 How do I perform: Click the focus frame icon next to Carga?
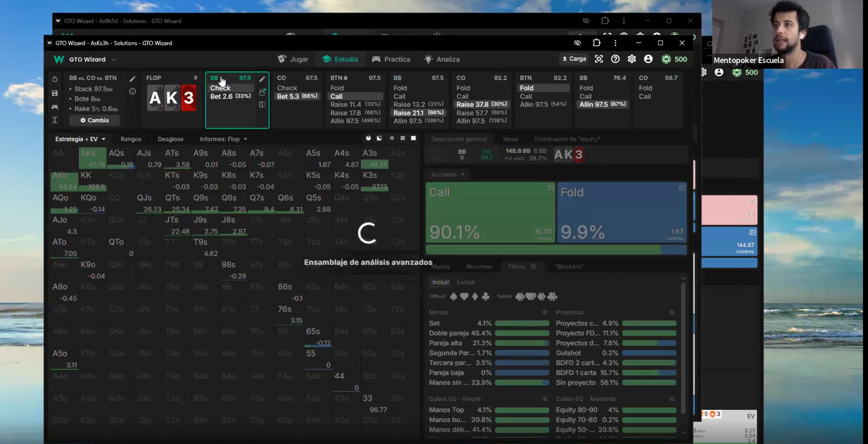click(599, 59)
